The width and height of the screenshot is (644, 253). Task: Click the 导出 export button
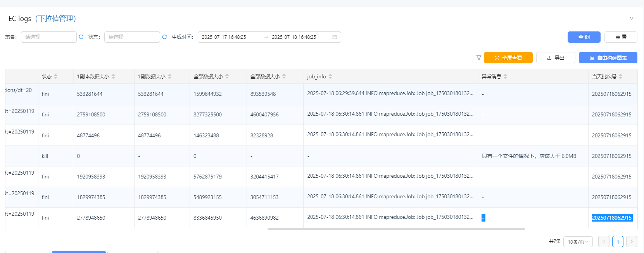click(556, 58)
